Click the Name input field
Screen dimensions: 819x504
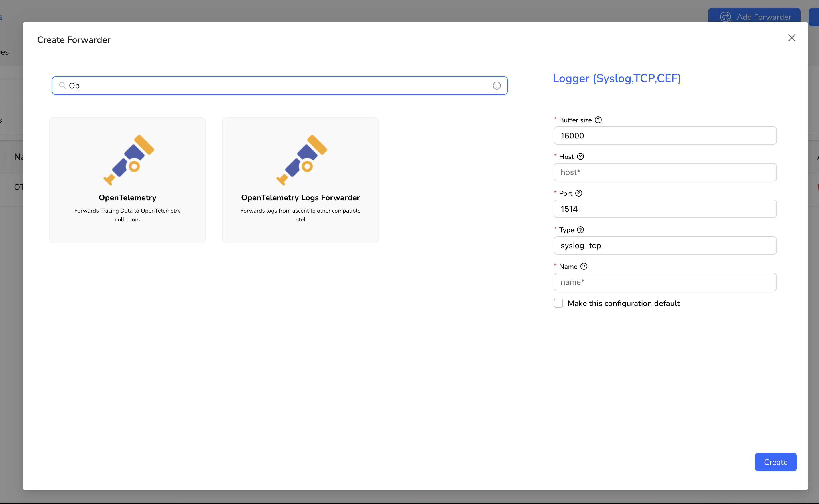[665, 282]
